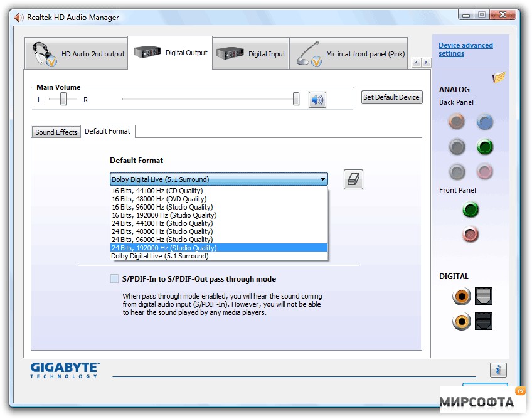Click the lower orange digital coaxial jack
Screen dimensions: 532x419
pos(462,321)
